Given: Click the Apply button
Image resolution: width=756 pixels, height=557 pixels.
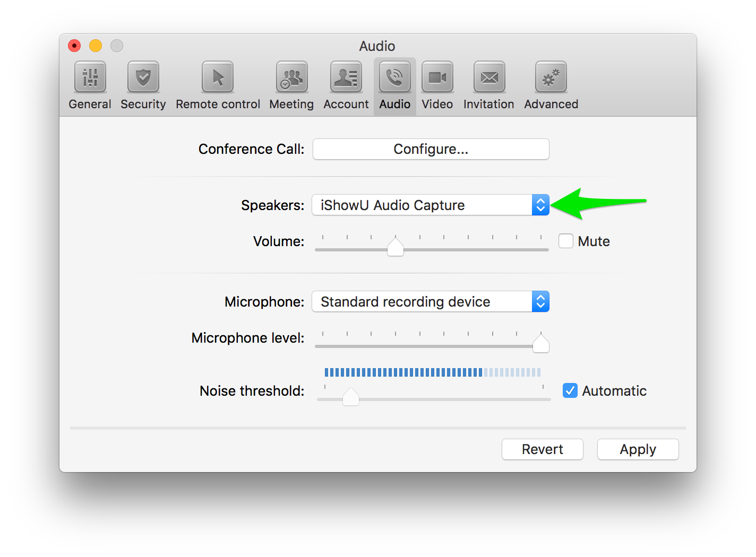Looking at the screenshot, I should 638,449.
